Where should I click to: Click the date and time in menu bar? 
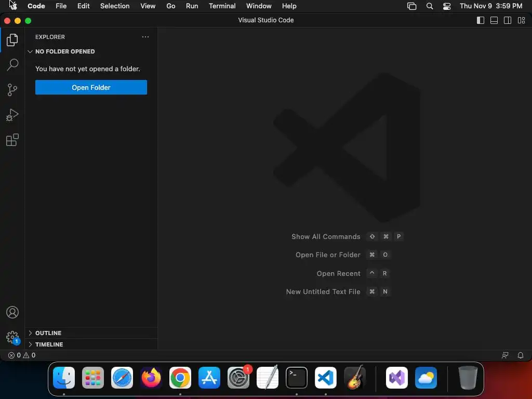point(491,6)
